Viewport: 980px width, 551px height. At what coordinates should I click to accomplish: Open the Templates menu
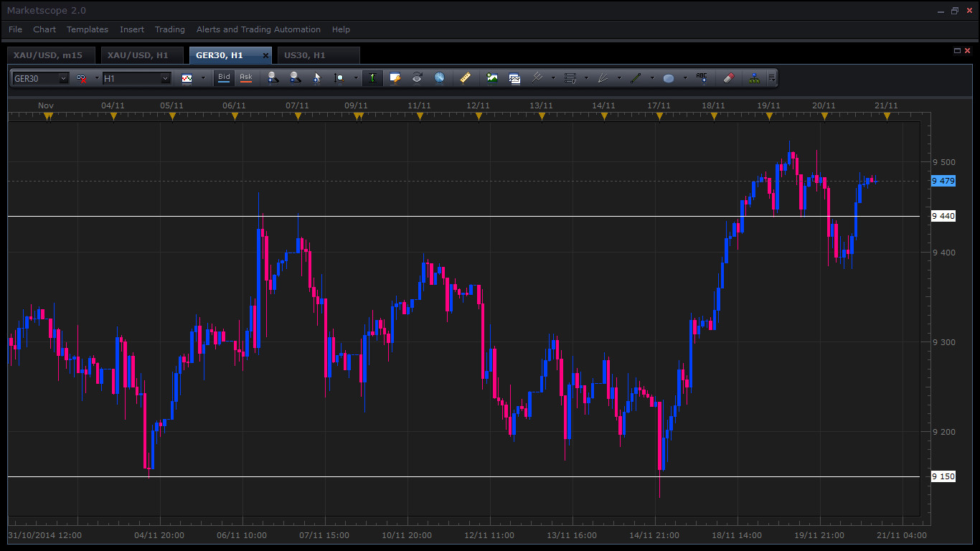tap(88, 29)
